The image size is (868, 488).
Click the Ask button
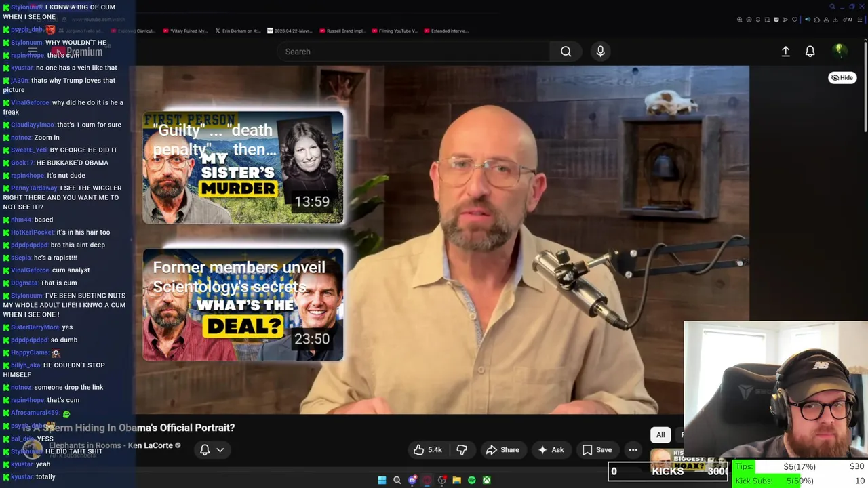point(551,450)
